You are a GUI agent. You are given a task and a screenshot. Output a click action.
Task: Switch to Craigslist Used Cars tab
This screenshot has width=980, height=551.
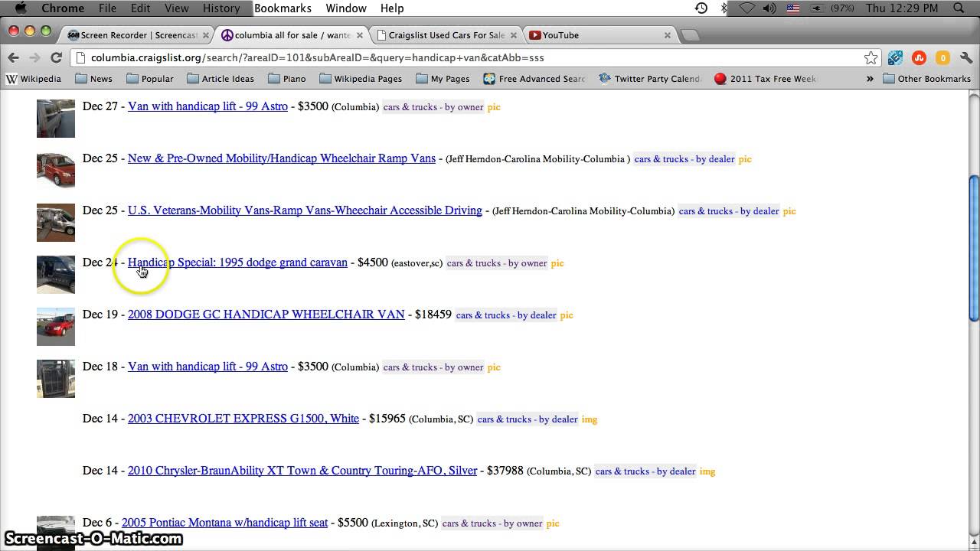click(446, 35)
